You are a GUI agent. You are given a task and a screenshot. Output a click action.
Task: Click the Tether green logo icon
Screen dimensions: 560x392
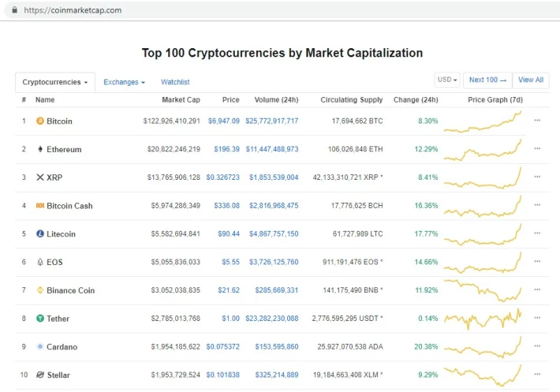(40, 318)
